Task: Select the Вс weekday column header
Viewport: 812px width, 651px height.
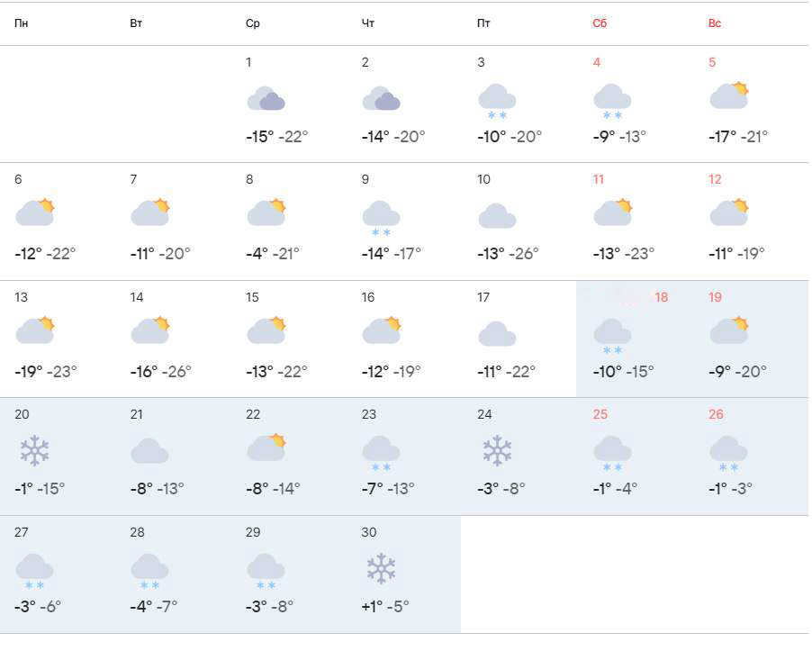Action: tap(715, 23)
